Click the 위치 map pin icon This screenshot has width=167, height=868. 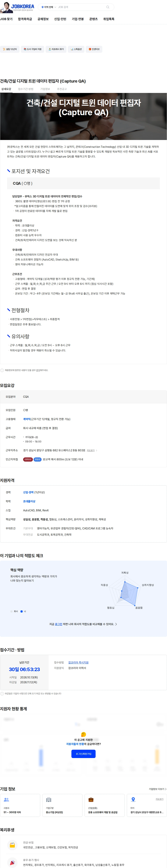point(133,799)
